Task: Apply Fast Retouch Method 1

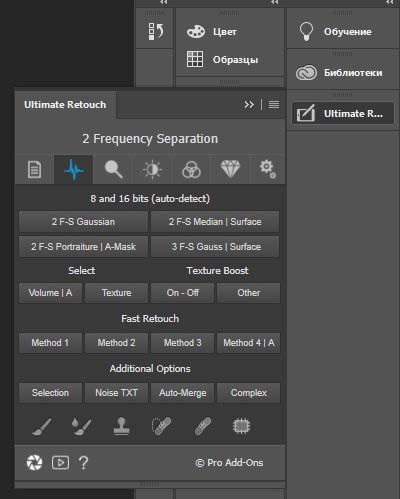Action: point(50,343)
